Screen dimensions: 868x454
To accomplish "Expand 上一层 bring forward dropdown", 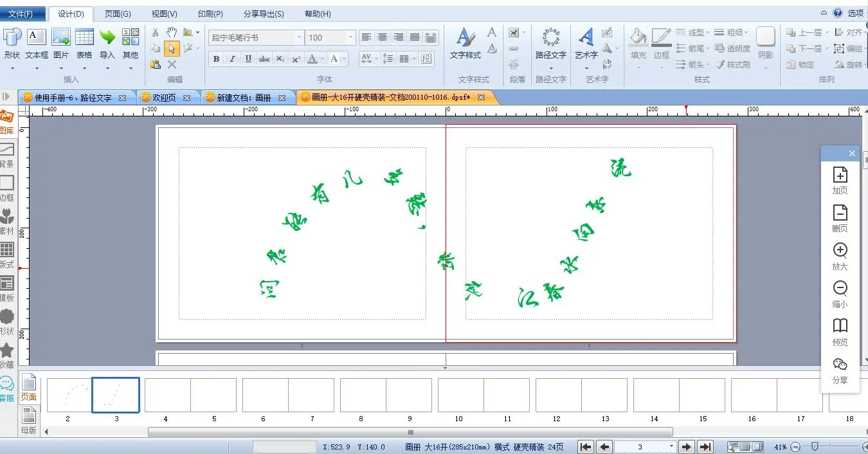I will click(x=826, y=32).
